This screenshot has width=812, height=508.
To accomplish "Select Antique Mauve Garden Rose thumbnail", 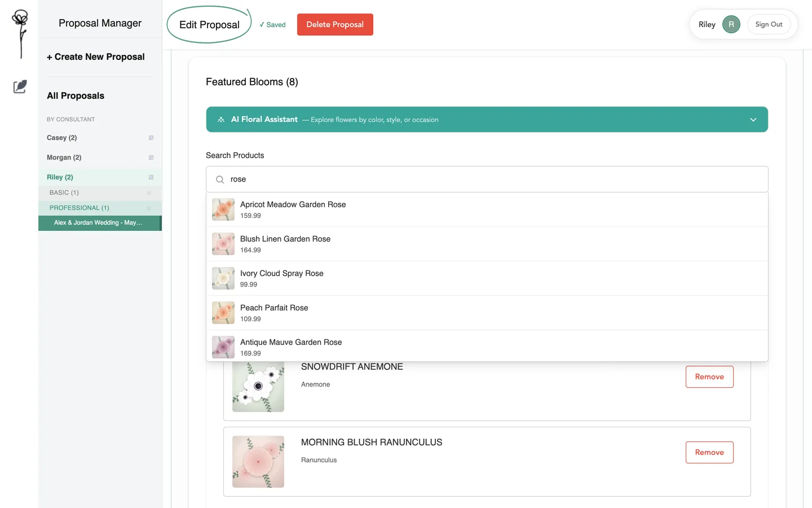I will [223, 347].
